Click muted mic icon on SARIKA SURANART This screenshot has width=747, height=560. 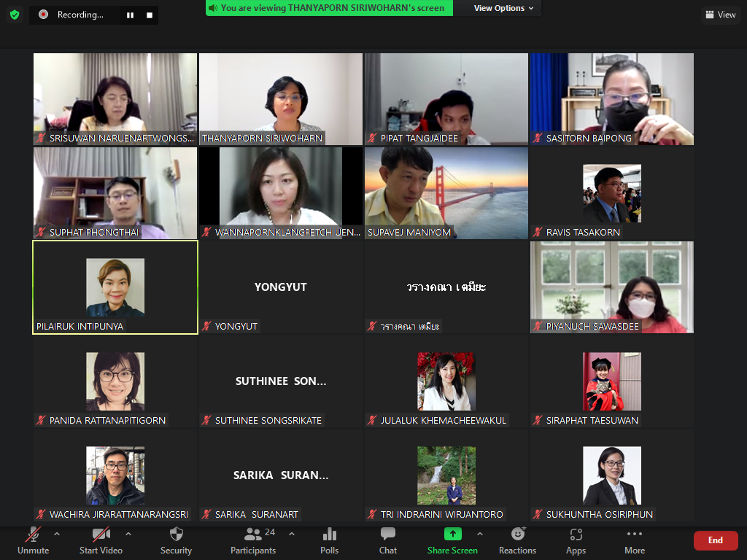206,514
